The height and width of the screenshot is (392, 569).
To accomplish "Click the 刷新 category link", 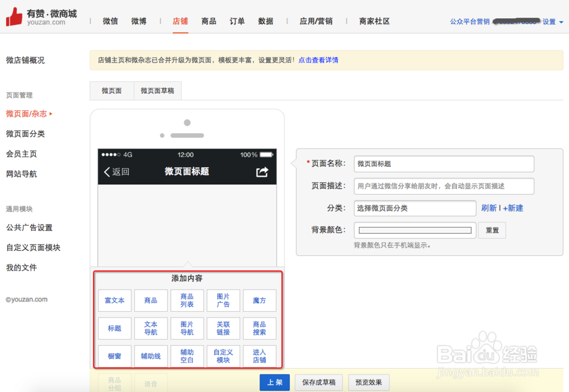I will pyautogui.click(x=489, y=208).
